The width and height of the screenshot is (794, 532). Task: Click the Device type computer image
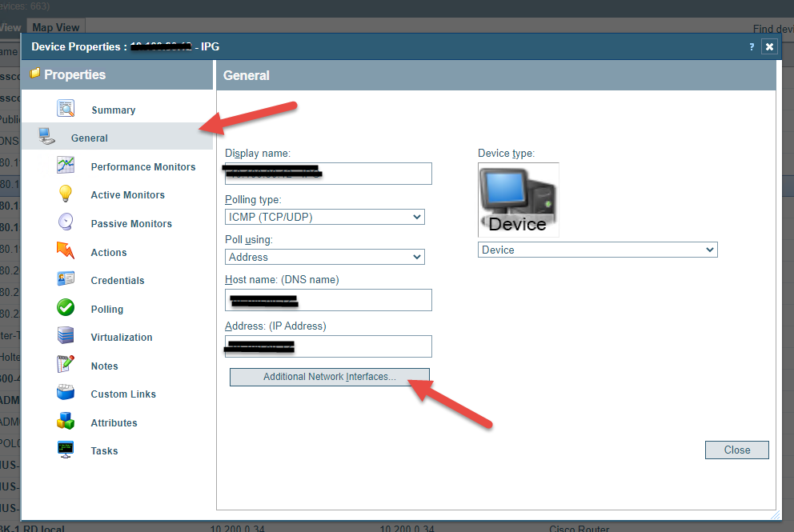tap(519, 200)
